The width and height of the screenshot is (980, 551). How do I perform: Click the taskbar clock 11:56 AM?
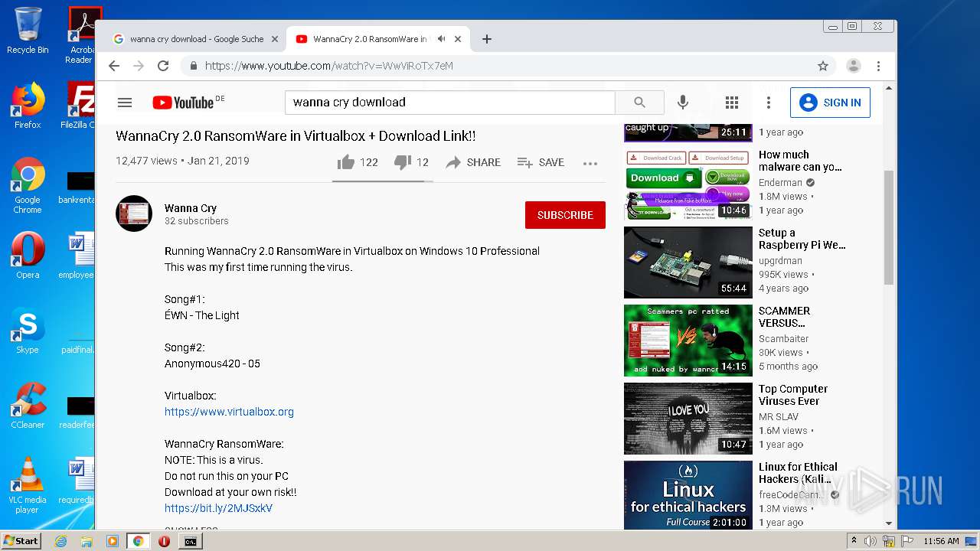point(941,541)
